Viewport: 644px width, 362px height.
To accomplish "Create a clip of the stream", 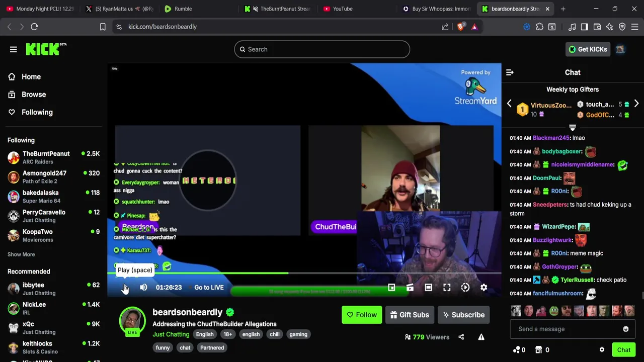I will pyautogui.click(x=410, y=288).
